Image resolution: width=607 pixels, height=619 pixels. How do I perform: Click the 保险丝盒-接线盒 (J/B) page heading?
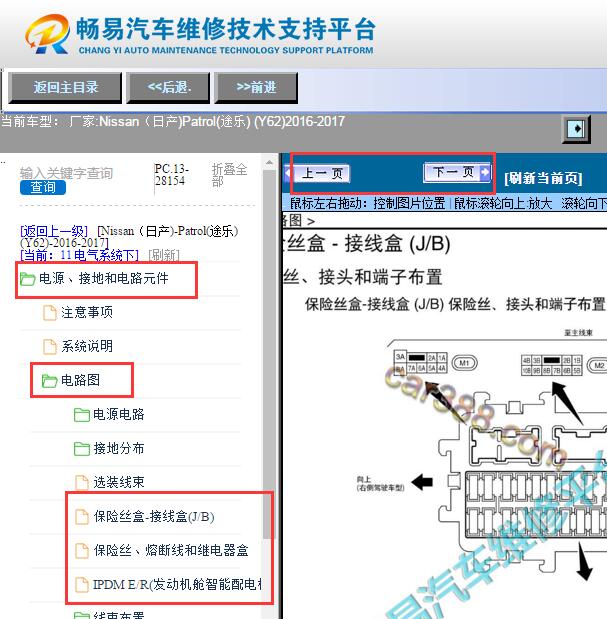tap(367, 243)
